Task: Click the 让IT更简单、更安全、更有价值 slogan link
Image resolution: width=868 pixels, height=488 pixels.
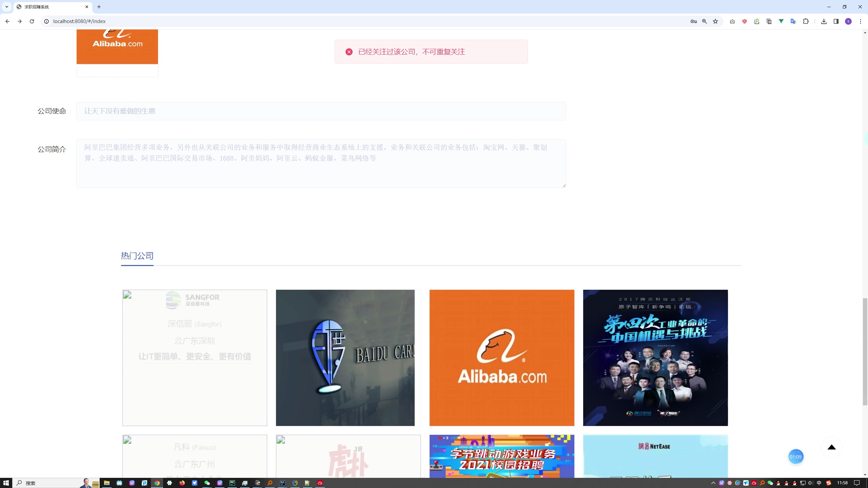Action: coord(195,357)
